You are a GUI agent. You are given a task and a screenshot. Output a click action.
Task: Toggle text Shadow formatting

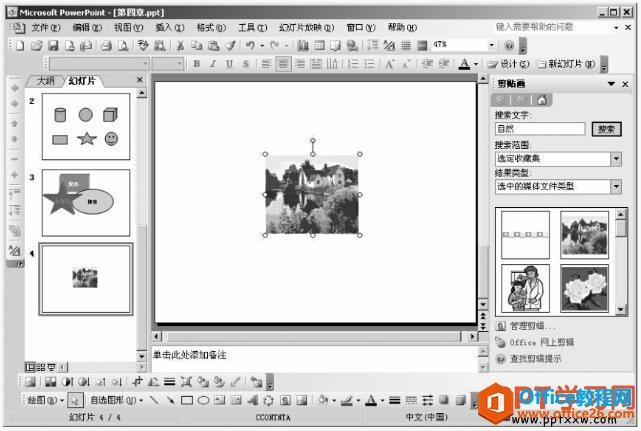[246, 64]
